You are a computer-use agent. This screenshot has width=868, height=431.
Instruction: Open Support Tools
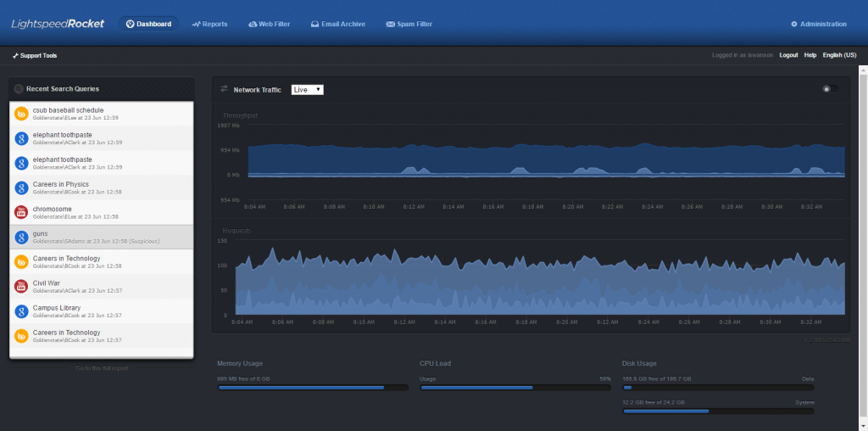(x=34, y=55)
